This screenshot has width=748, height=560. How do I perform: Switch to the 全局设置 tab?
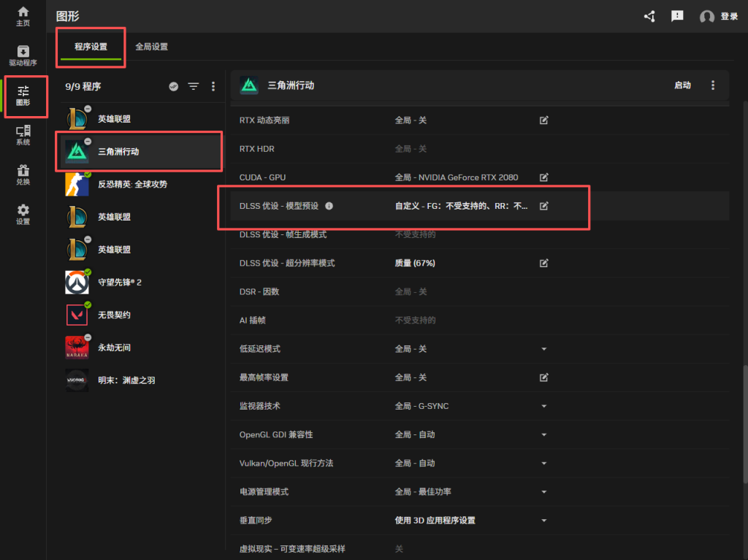(x=151, y=47)
